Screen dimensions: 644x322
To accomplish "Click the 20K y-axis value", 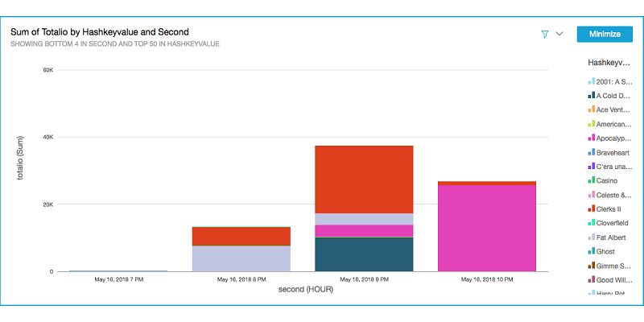I will click(x=48, y=204).
